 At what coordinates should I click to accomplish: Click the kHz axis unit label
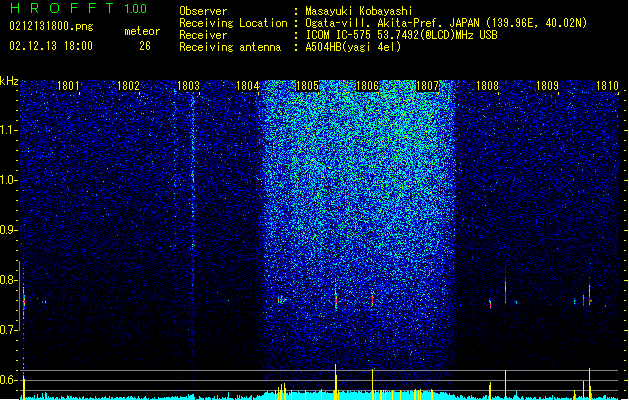[9, 81]
